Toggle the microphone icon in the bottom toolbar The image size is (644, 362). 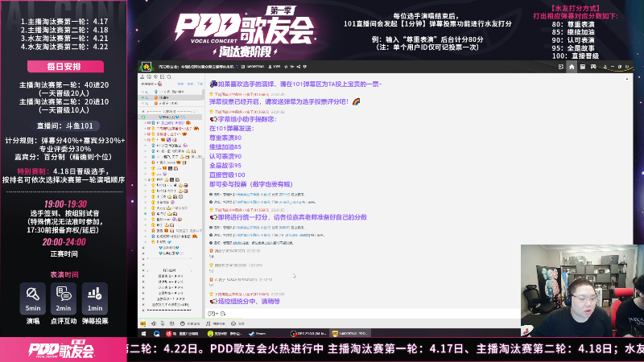click(x=163, y=324)
